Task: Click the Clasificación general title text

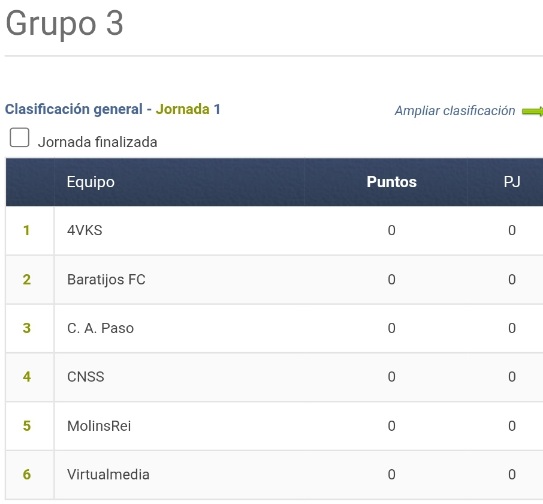Action: click(74, 109)
